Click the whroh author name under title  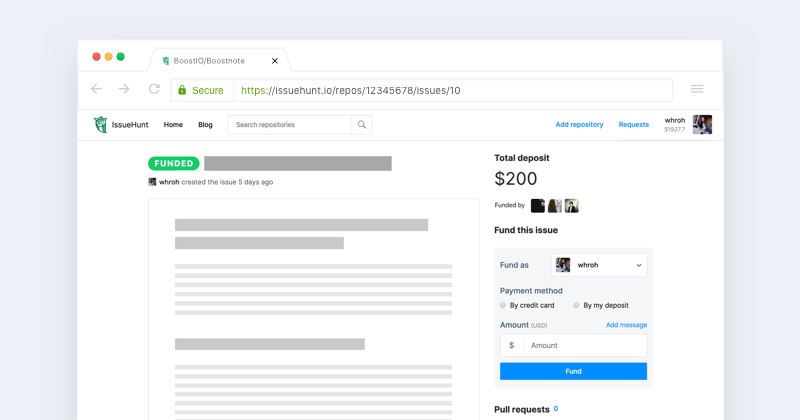click(169, 182)
